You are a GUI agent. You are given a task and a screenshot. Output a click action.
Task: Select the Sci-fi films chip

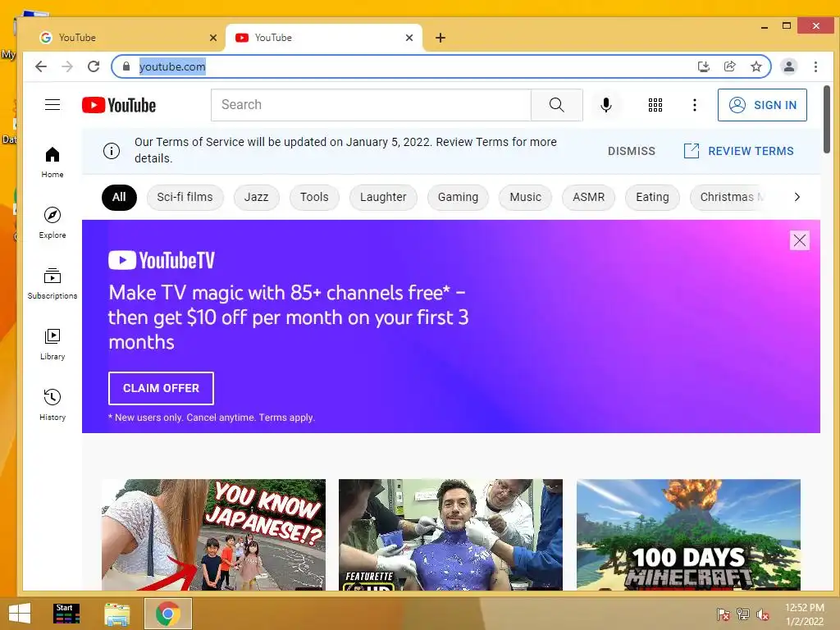pos(185,197)
